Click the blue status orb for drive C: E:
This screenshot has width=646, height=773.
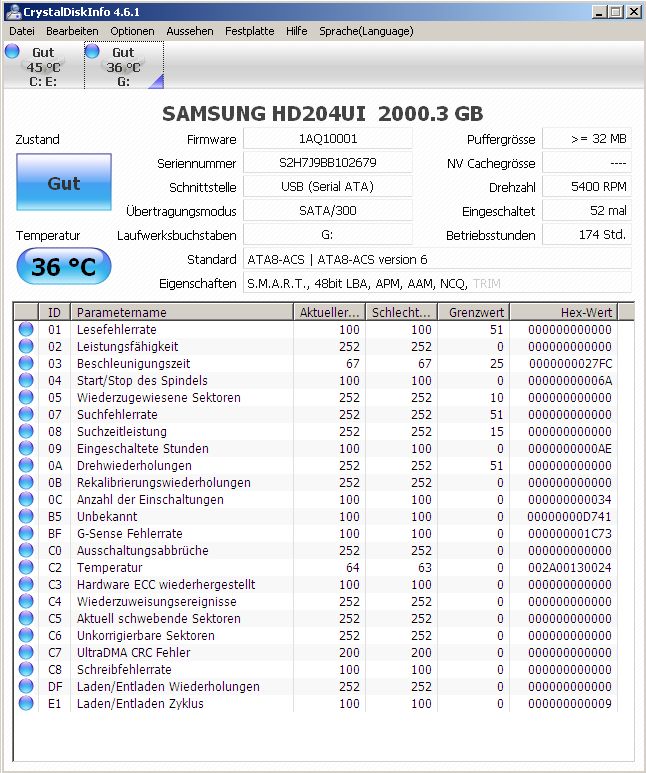pos(12,52)
